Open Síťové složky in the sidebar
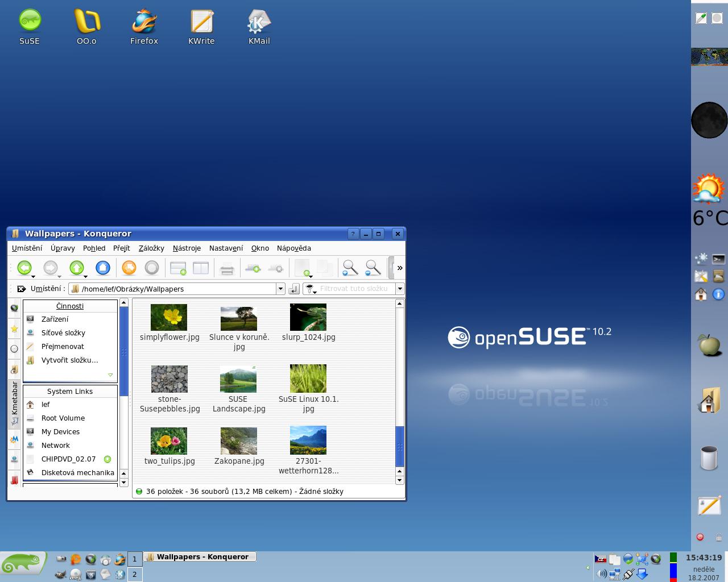Viewport: 728px width, 582px height. [63, 333]
